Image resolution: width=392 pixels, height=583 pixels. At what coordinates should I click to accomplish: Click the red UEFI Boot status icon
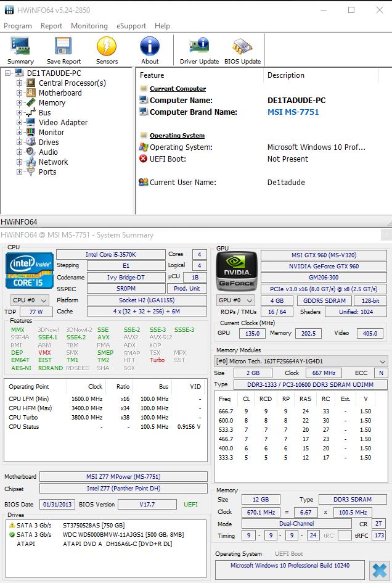click(143, 159)
